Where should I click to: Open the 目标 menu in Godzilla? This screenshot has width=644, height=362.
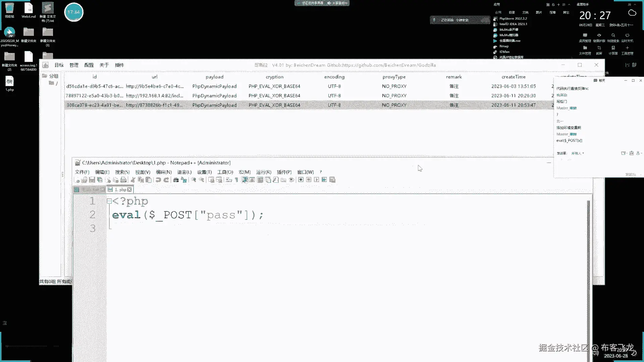[x=59, y=65]
